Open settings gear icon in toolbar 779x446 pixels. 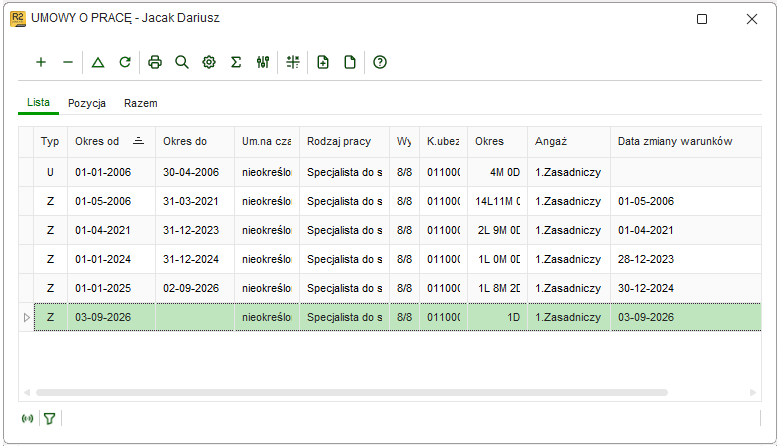pos(209,62)
